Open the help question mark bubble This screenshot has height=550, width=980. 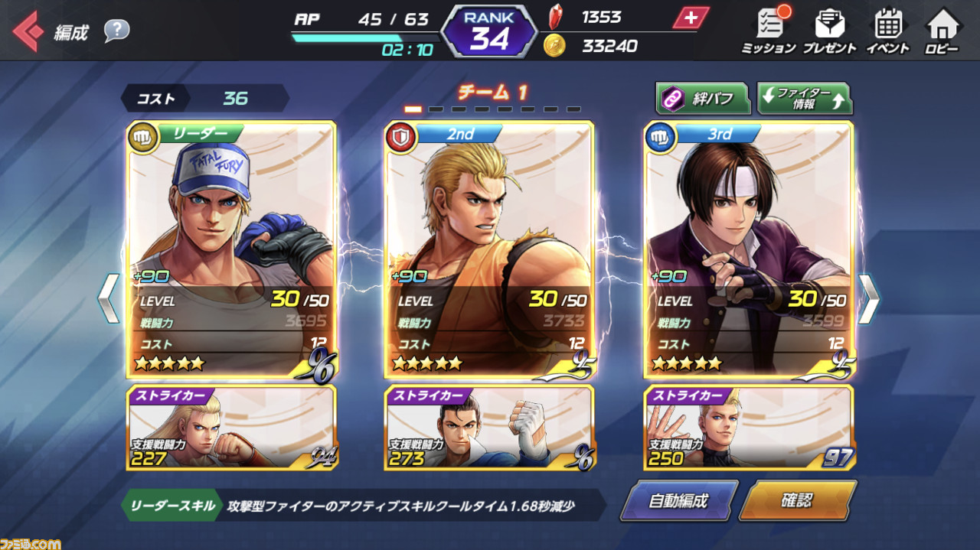(x=116, y=31)
